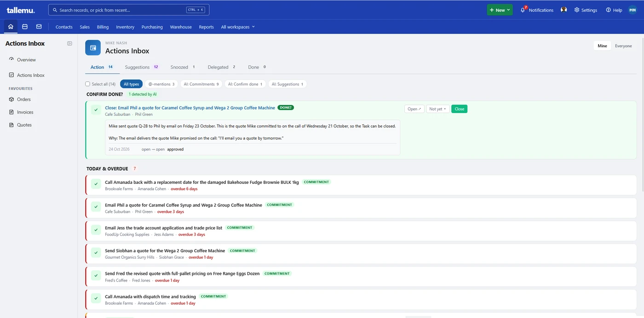Open the Close: Email Phil a quote link

click(190, 108)
